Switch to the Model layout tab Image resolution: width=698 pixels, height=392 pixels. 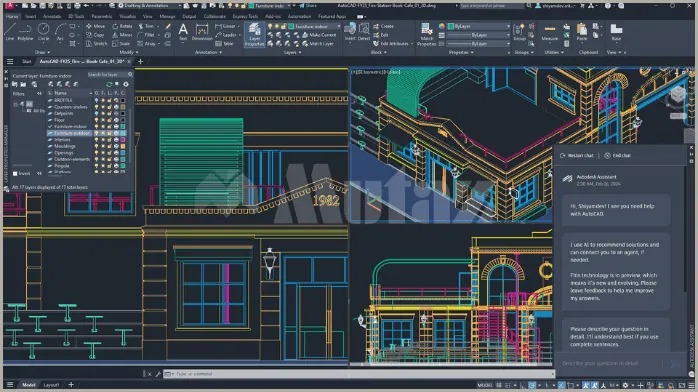pyautogui.click(x=28, y=385)
